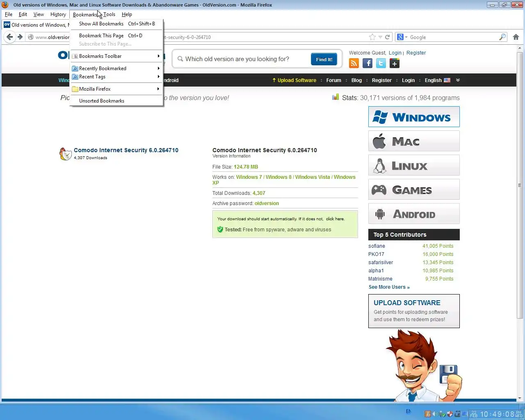This screenshot has height=420, width=525.
Task: Click the Google search engine icon
Action: [400, 37]
